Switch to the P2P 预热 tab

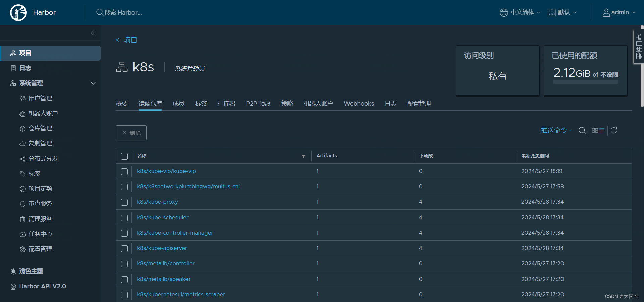click(x=258, y=104)
